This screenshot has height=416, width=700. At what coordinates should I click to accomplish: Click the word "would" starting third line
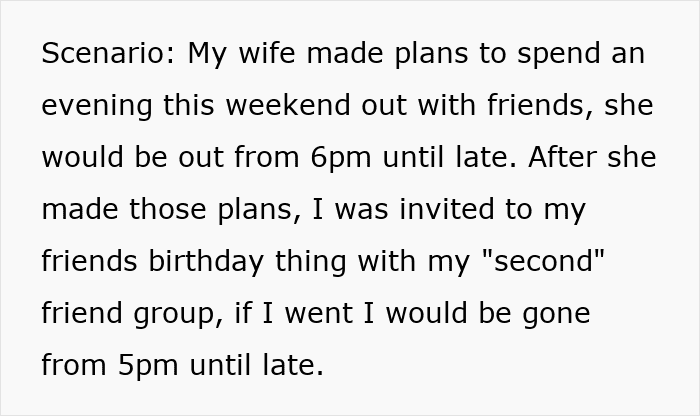tap(82, 157)
